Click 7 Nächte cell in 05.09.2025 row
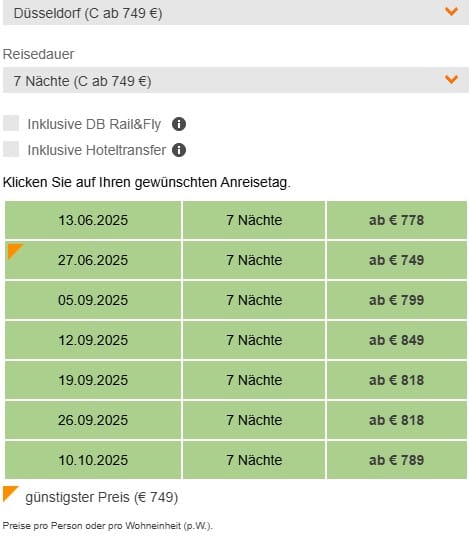Viewport: 469px width, 549px height. [x=254, y=300]
